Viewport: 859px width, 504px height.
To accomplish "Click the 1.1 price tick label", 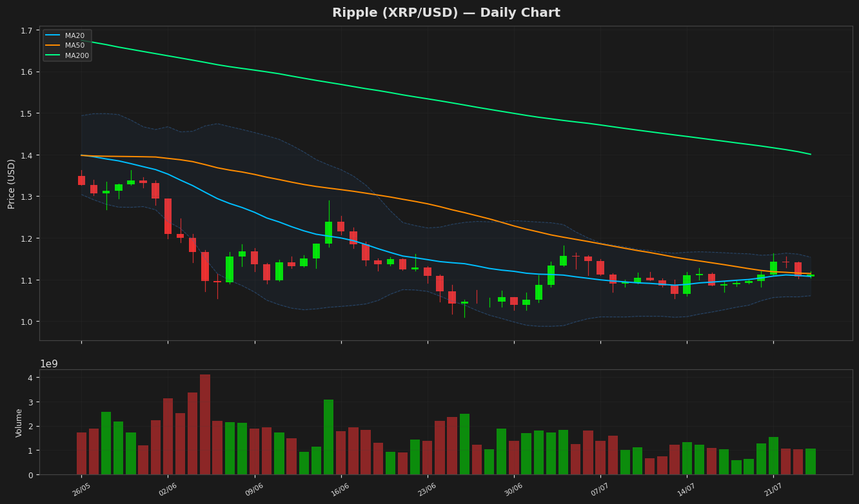I will [26, 280].
